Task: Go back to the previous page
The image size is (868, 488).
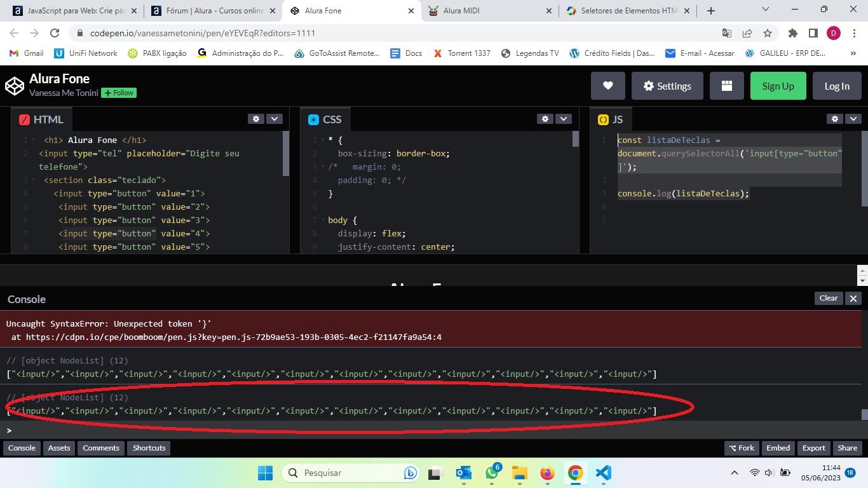Action: [14, 33]
